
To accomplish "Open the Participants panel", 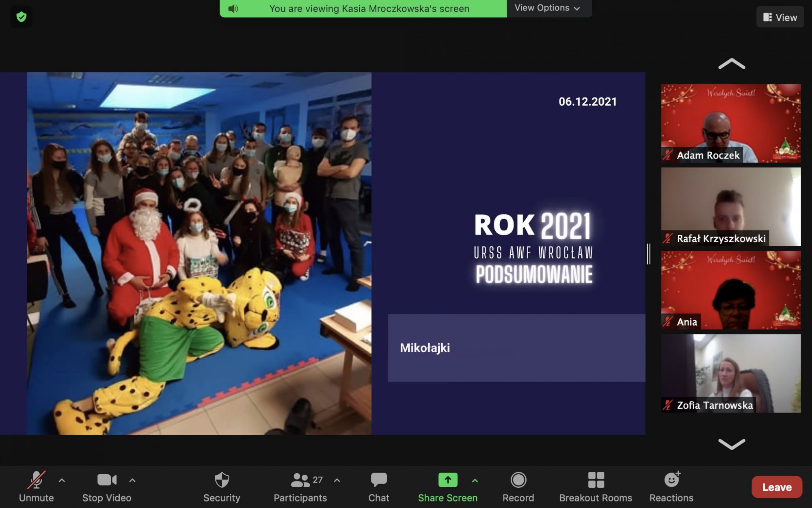I will [x=300, y=487].
